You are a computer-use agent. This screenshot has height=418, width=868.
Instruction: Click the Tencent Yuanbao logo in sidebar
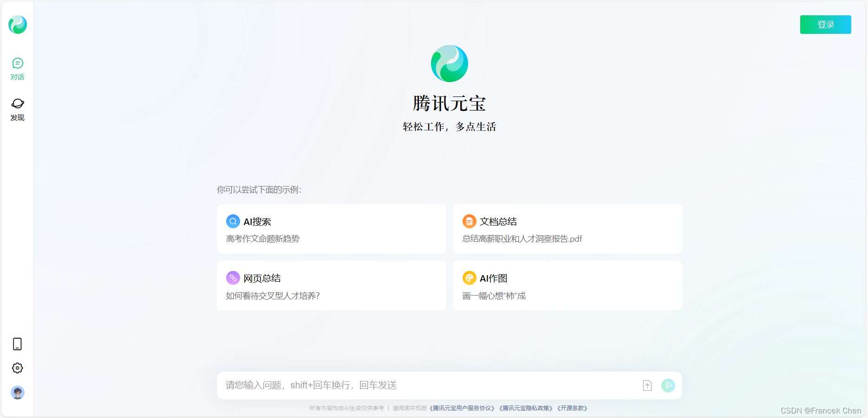pyautogui.click(x=18, y=25)
